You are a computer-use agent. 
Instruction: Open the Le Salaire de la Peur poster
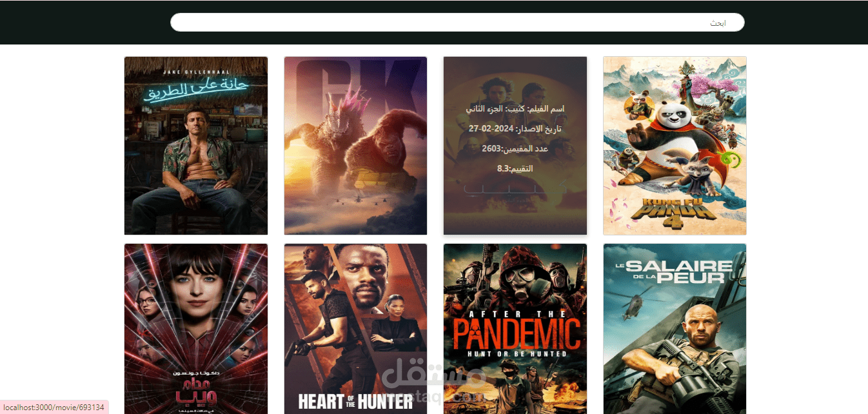pos(675,329)
